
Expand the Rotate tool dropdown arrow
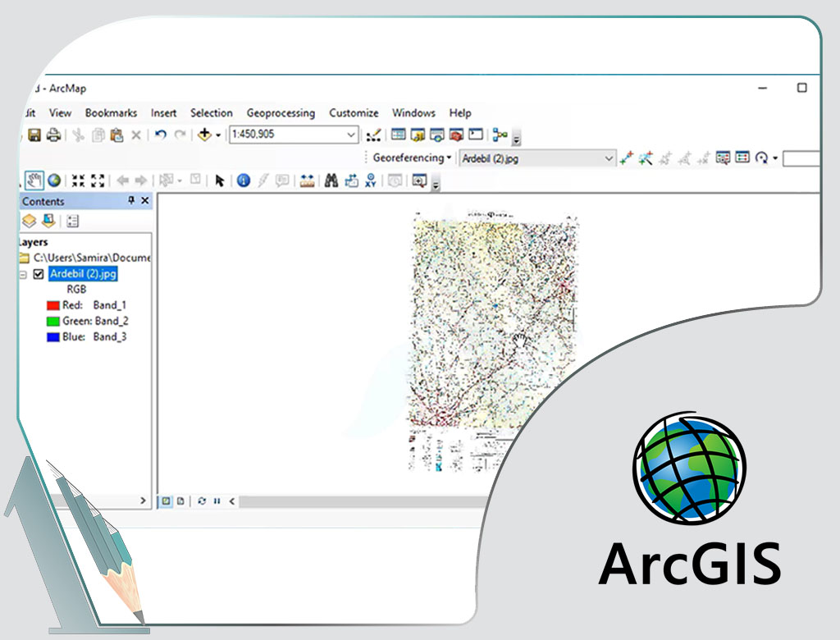775,158
